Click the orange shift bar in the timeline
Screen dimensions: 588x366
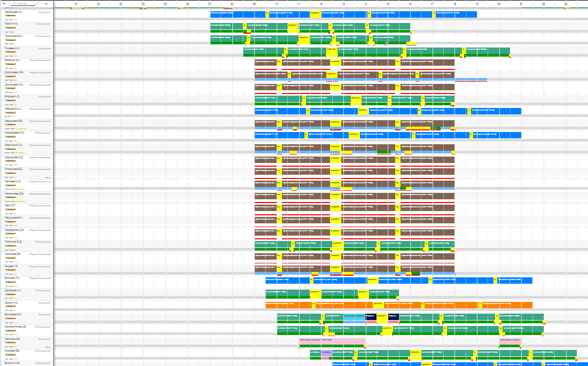click(399, 305)
